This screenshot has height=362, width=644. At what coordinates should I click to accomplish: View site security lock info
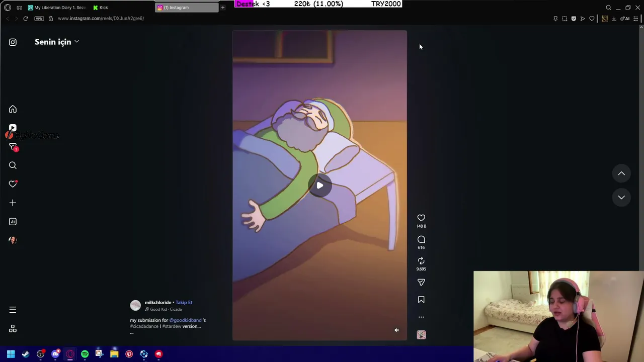coord(51,19)
